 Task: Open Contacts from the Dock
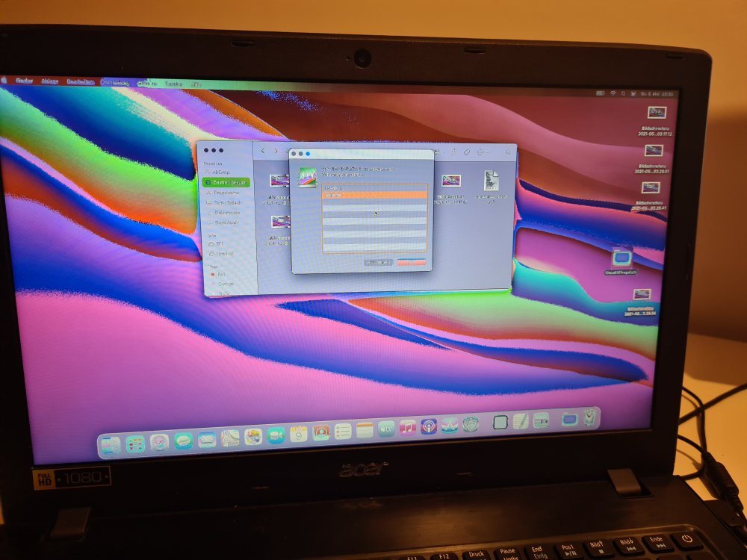[x=321, y=432]
